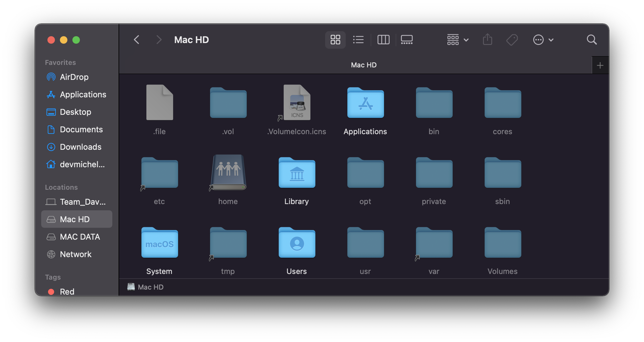Select Network in Locations

coord(76,254)
